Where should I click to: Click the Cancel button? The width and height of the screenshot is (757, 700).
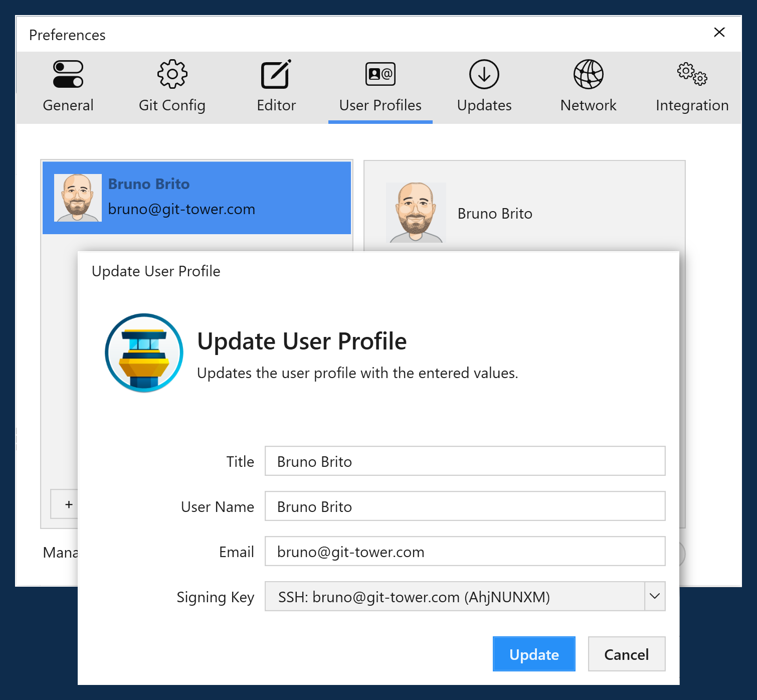pos(626,654)
